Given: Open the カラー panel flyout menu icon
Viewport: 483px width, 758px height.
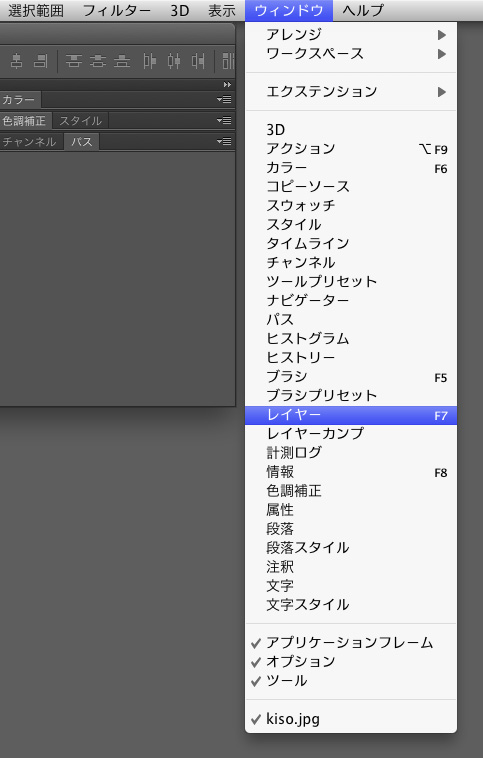Looking at the screenshot, I should click(x=224, y=100).
